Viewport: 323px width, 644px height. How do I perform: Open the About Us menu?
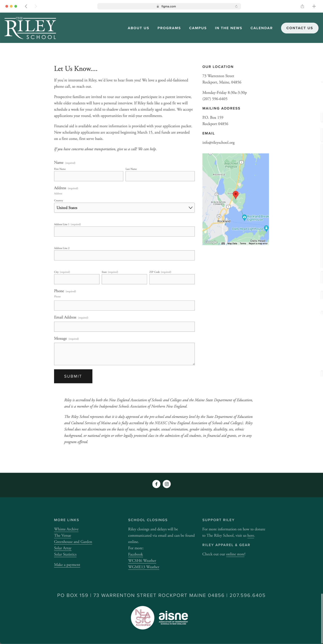[138, 28]
